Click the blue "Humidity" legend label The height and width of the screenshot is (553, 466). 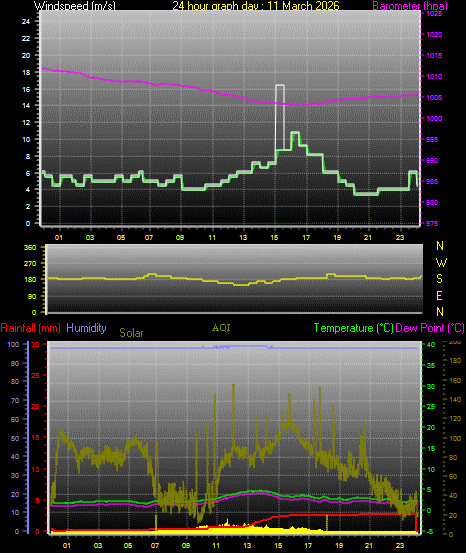click(86, 328)
